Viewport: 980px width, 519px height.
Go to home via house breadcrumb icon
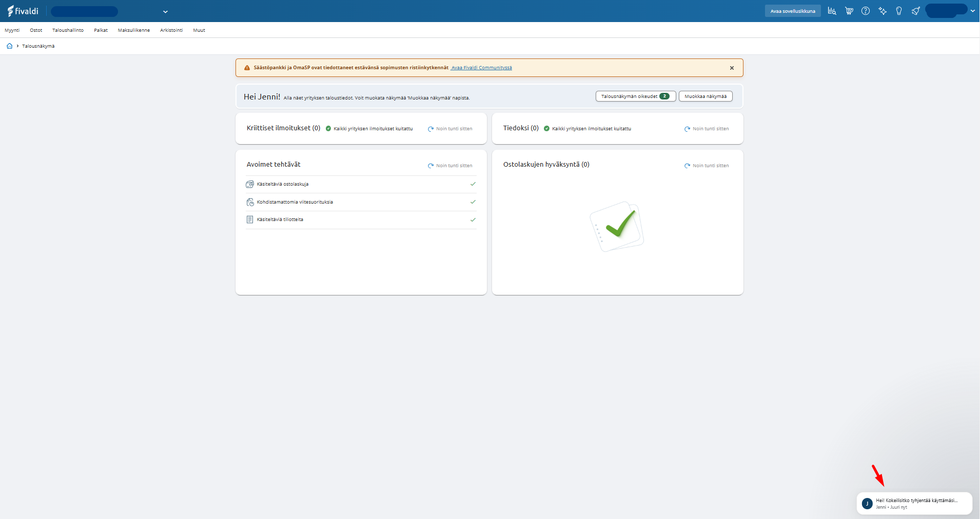(x=9, y=46)
